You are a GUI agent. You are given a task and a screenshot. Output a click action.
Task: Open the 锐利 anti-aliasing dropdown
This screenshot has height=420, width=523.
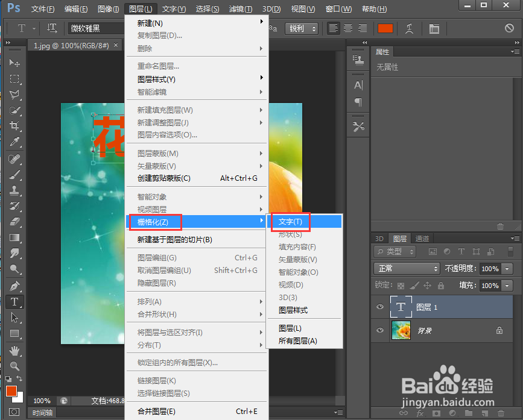pos(302,29)
